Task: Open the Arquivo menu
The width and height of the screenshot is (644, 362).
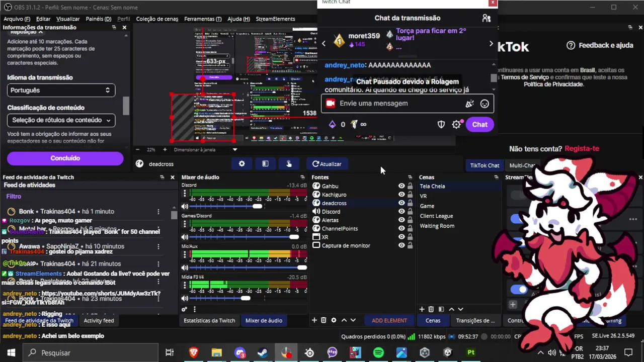Action: point(17,19)
